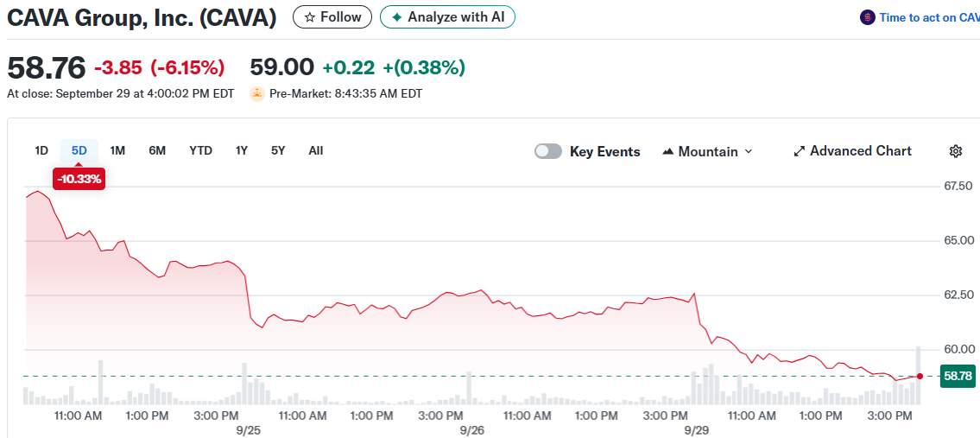The height and width of the screenshot is (438, 980).
Task: Click the star icon in Follow button
Action: point(309,17)
